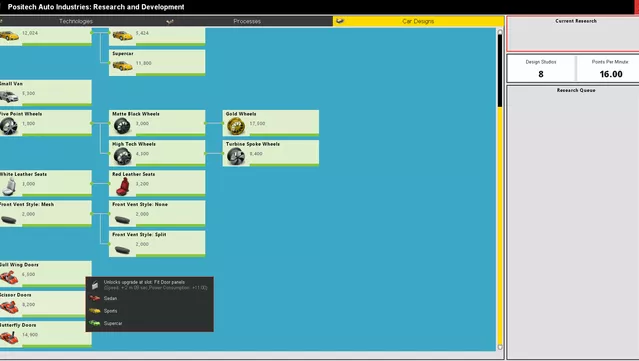Click the Front Vent Style: None research item
This screenshot has width=639, height=361.
157,214
